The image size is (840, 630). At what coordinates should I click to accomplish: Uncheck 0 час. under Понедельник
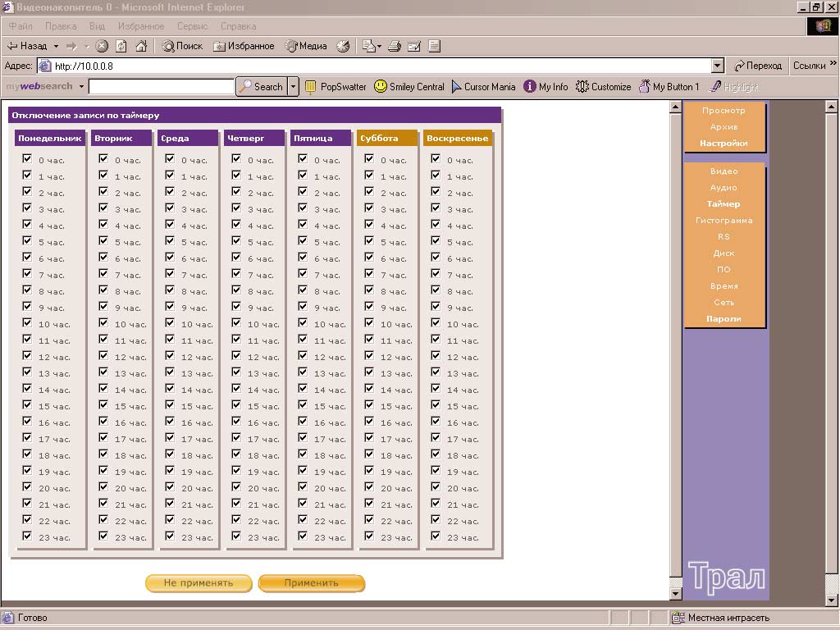click(27, 159)
